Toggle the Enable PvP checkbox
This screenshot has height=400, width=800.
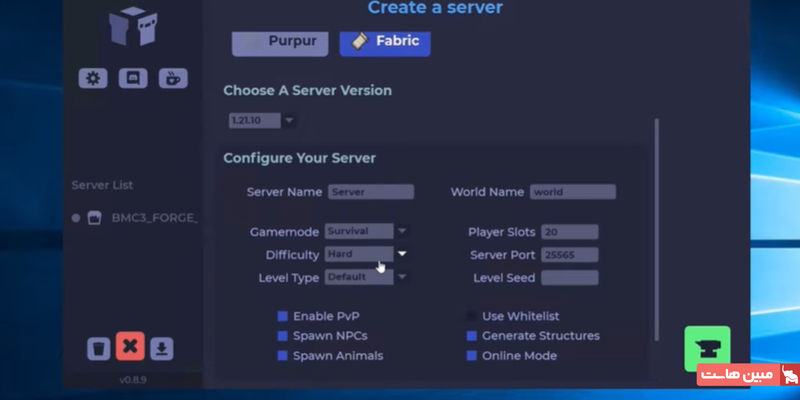283,316
